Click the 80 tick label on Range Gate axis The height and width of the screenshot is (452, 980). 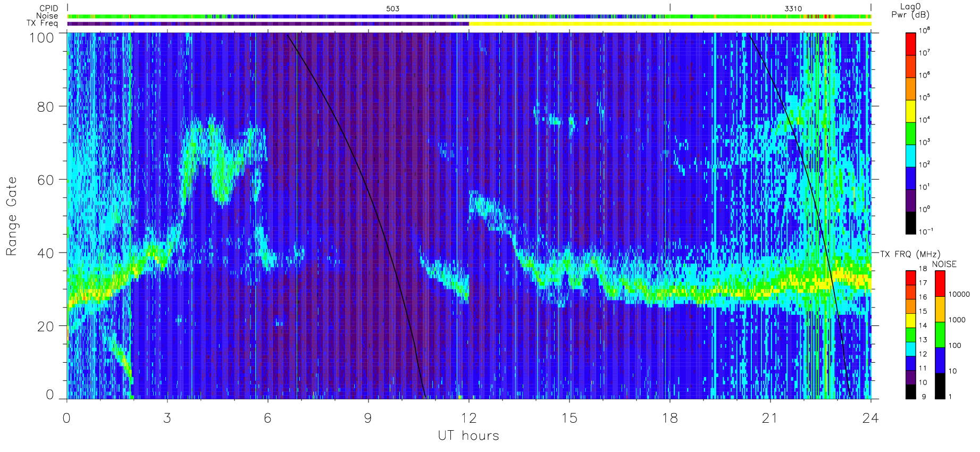pos(45,106)
